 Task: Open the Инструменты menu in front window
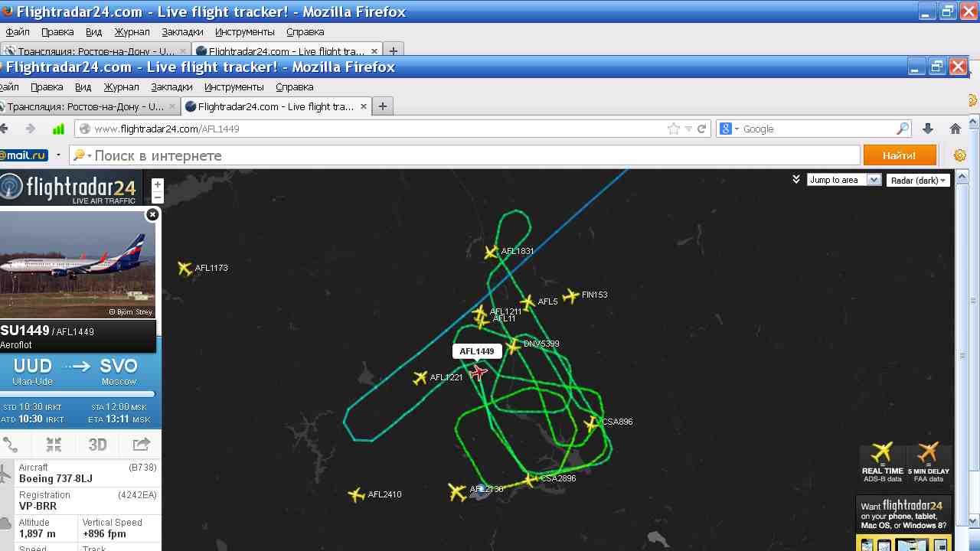pyautogui.click(x=234, y=86)
